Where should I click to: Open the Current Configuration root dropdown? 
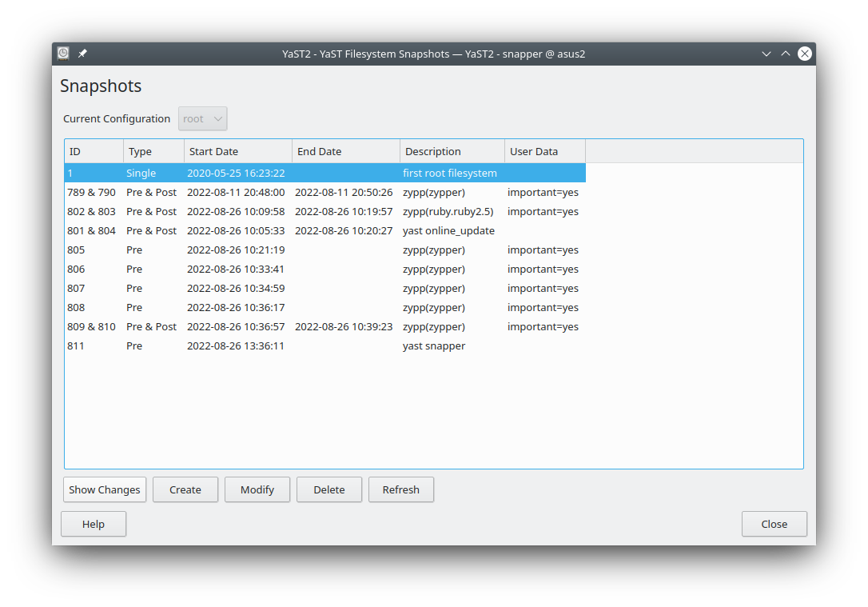[202, 118]
